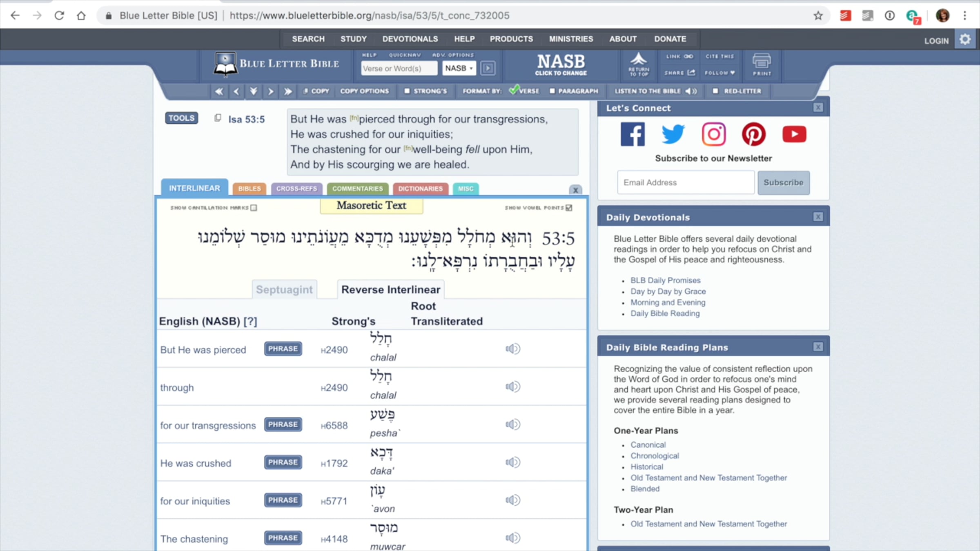This screenshot has height=551, width=980.
Task: Open the Print page icon
Action: point(762,64)
